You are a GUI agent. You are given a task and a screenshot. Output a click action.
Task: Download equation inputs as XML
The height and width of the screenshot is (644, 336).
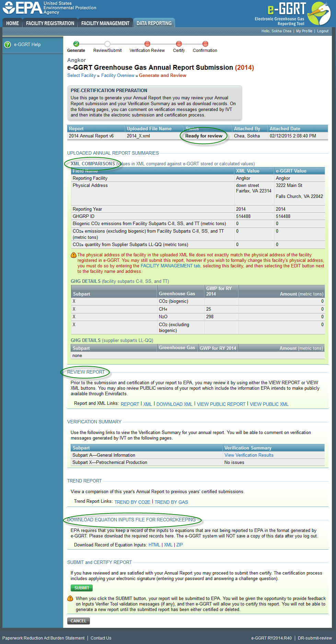168,545
